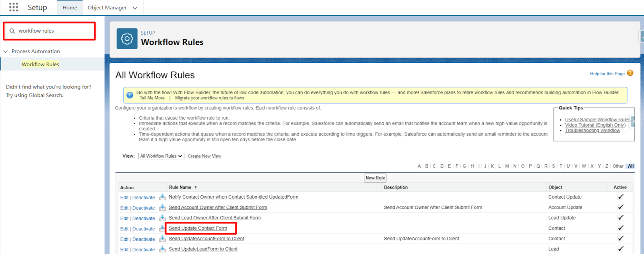The image size is (644, 254).
Task: Open Migrate your workflow rules to flows link
Action: coord(209,98)
